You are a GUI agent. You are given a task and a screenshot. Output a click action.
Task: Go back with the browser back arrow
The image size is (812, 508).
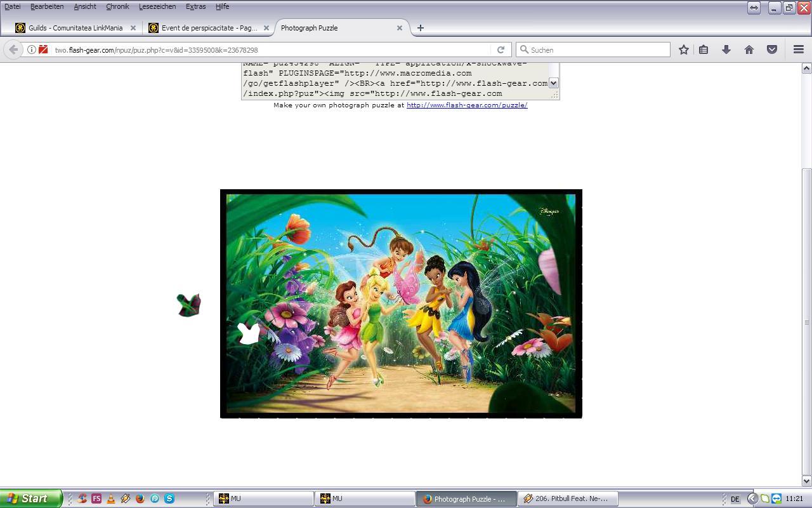point(13,50)
